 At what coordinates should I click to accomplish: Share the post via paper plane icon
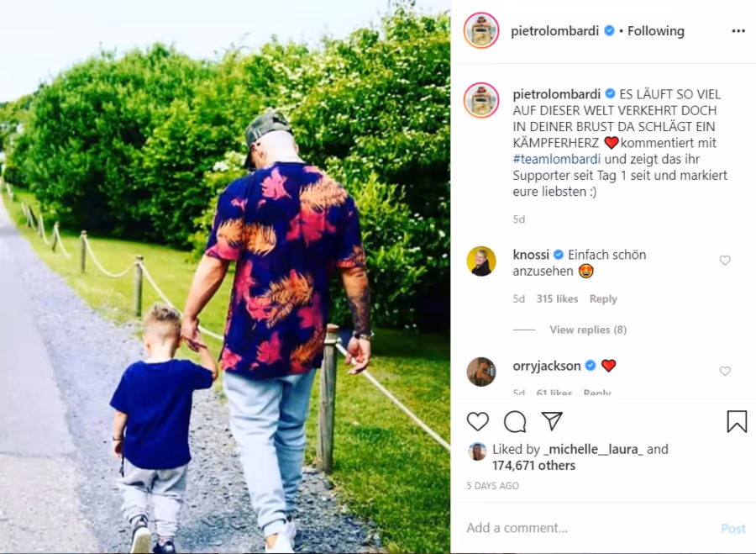click(552, 421)
